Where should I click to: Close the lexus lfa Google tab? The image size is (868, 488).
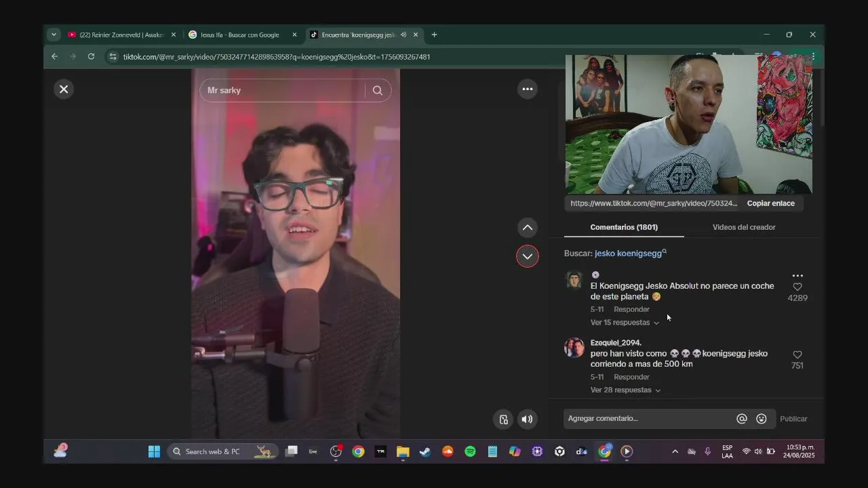pos(294,35)
